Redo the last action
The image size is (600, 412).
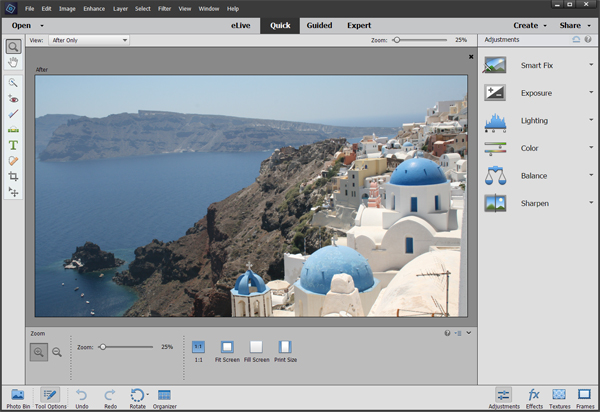[x=110, y=398]
